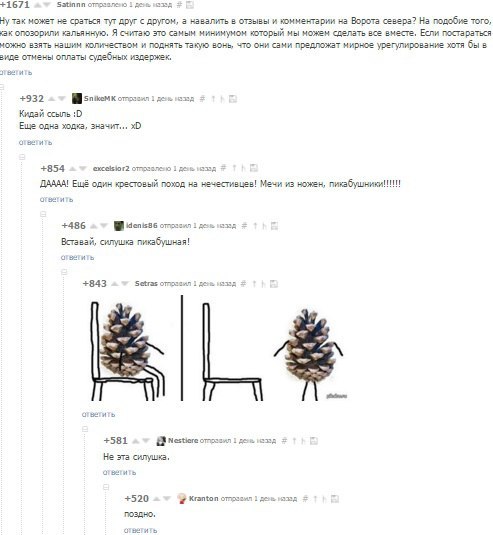The image size is (493, 535).
Task: Collapse the thread under SnikeMK's comment
Action: [x=22, y=157]
